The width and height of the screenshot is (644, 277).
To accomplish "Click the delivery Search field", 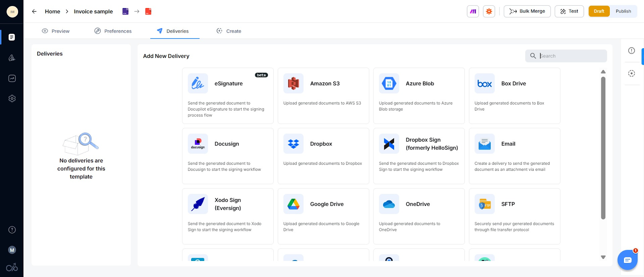I will click(x=566, y=56).
